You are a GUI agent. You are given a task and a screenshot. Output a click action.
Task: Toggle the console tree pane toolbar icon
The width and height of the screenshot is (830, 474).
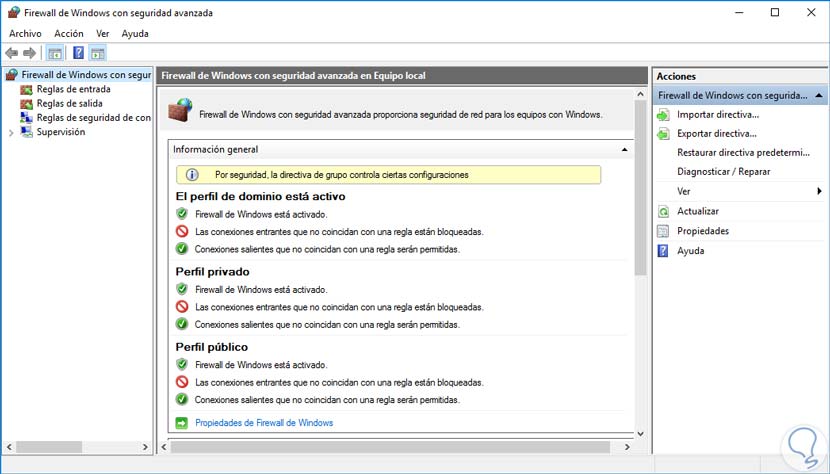[55, 53]
